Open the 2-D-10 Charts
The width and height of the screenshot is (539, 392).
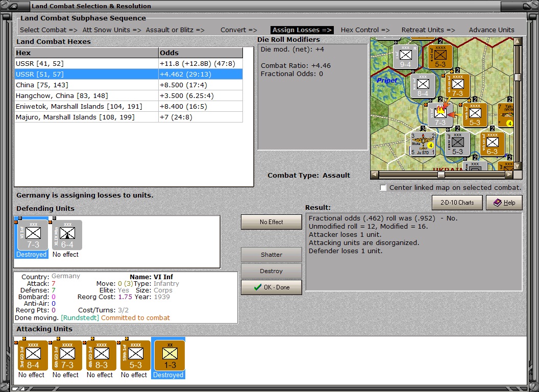457,203
